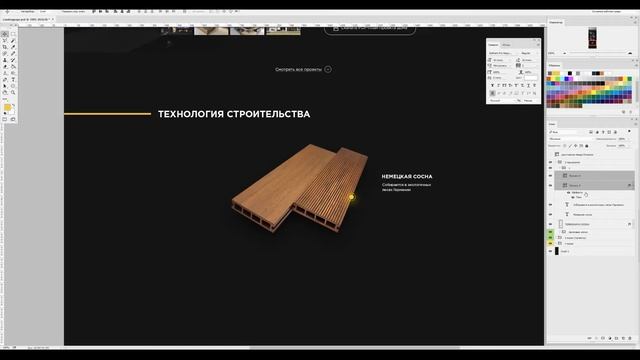Select the Lasso tool

click(4, 40)
